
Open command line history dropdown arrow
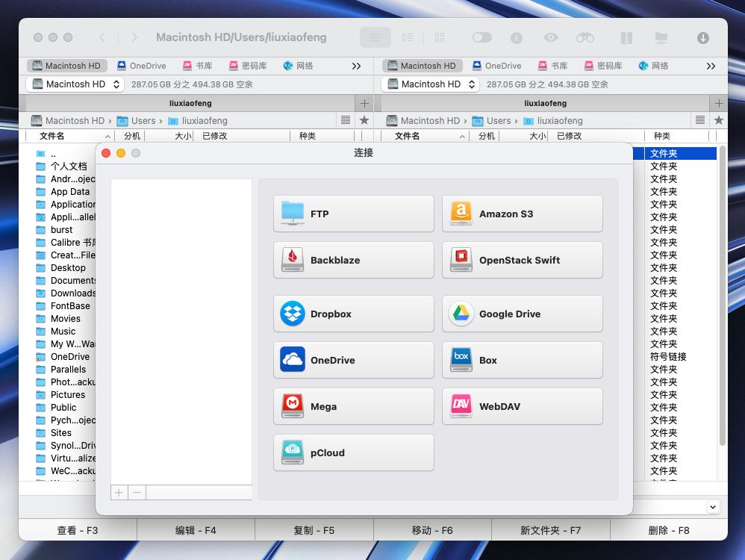(x=713, y=507)
